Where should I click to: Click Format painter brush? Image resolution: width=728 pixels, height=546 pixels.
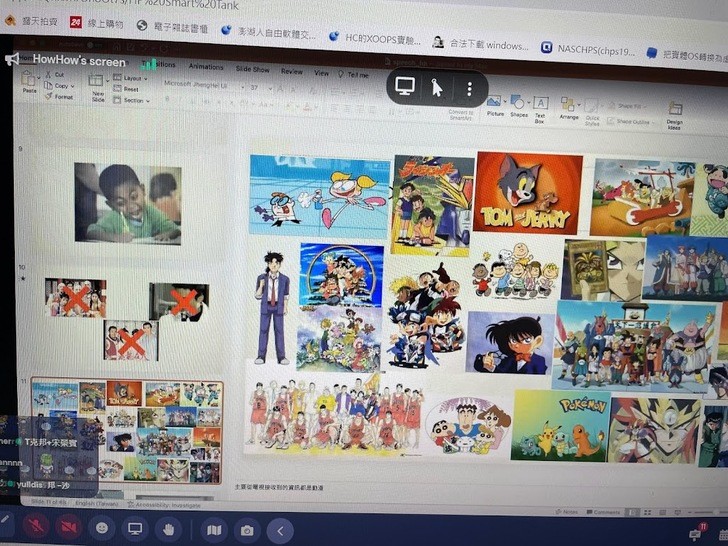pos(59,97)
